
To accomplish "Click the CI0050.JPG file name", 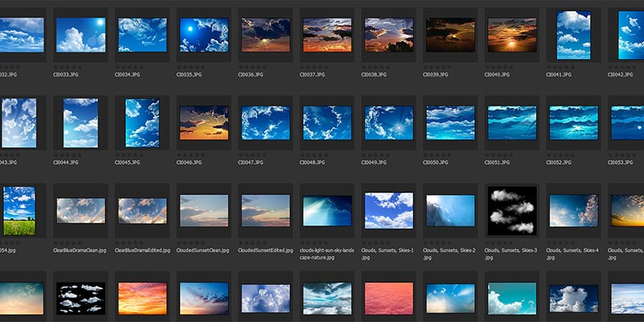I will click(x=436, y=163).
